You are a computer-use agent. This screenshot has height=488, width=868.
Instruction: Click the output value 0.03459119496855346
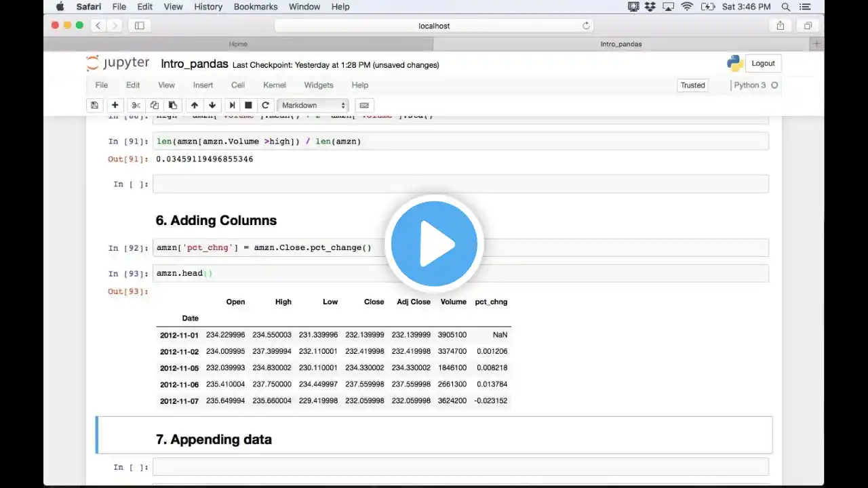tap(205, 159)
